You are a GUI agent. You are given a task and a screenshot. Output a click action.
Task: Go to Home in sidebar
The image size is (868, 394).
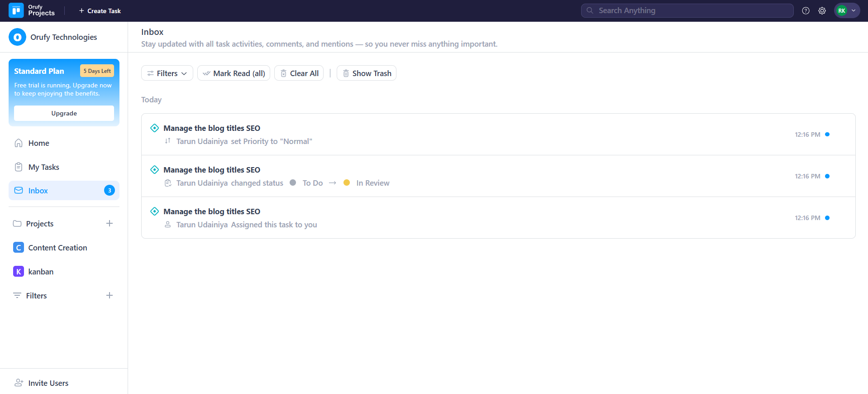(x=38, y=143)
